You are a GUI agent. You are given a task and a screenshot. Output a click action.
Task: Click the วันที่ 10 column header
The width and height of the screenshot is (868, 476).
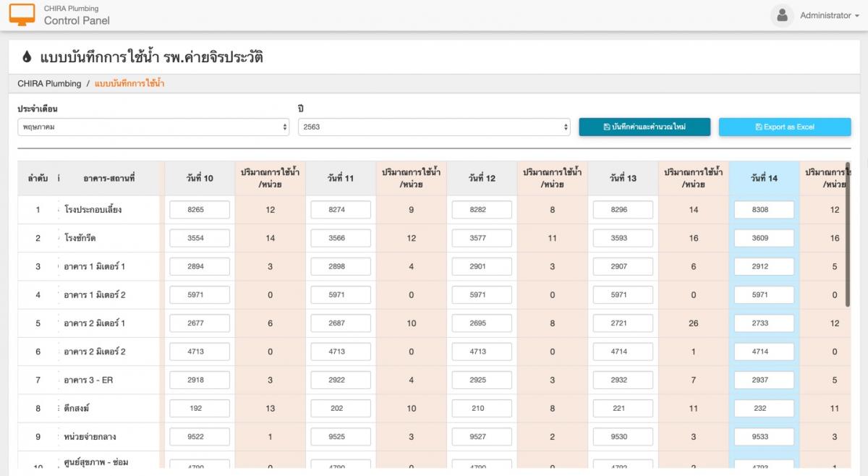[x=200, y=178]
